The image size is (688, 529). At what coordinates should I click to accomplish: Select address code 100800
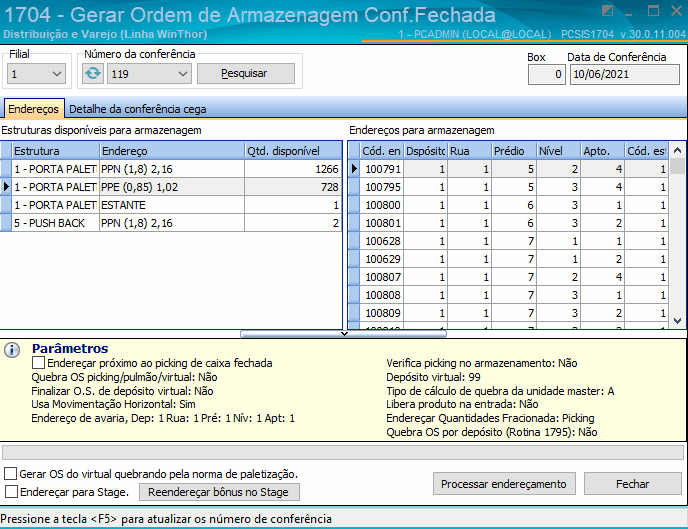click(382, 205)
